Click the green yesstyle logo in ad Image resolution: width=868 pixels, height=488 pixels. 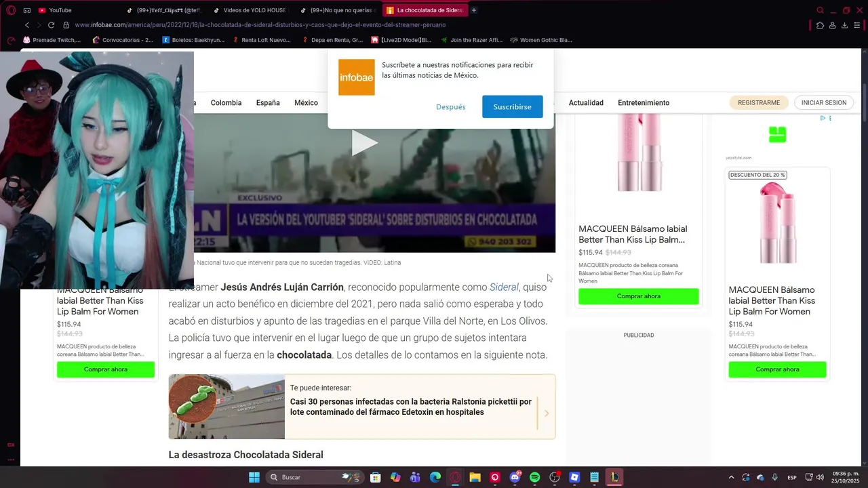[x=777, y=135]
